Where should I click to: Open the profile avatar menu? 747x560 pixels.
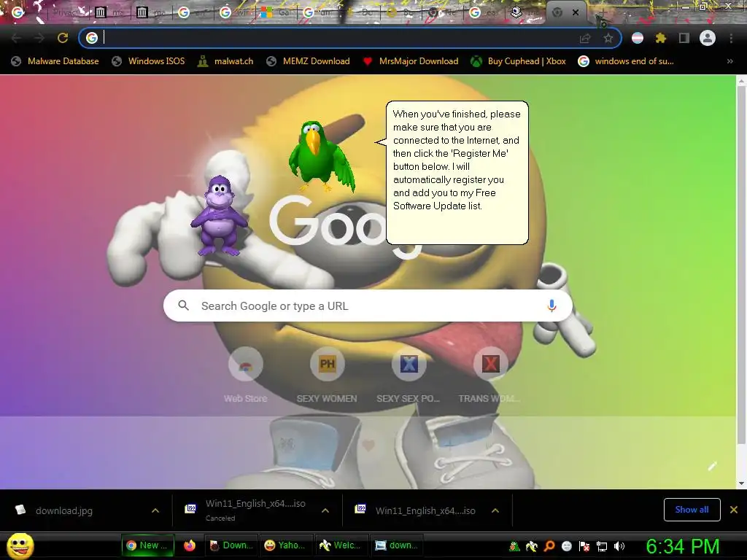(708, 38)
